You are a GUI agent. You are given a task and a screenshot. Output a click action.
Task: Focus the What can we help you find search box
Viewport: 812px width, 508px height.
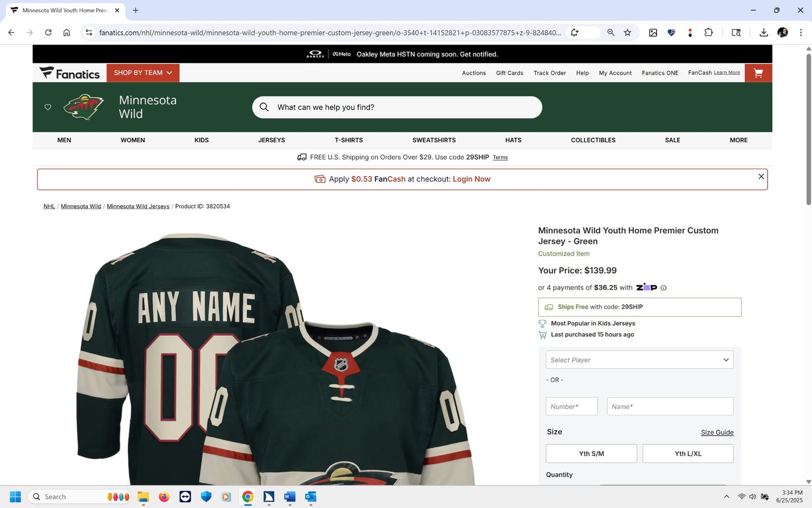coord(397,107)
